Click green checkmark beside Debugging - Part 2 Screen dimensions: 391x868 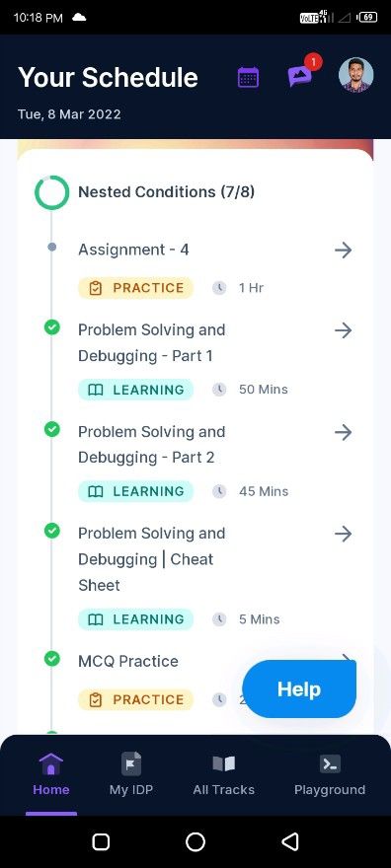point(51,429)
